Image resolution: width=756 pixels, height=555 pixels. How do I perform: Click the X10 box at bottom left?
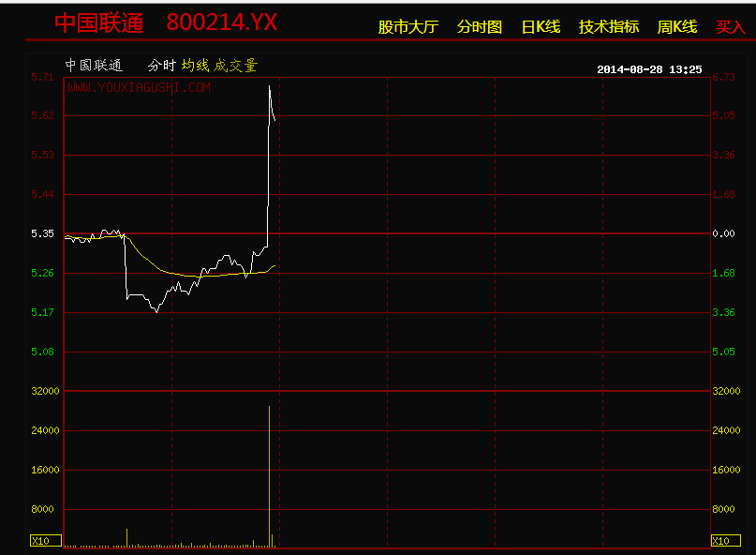tap(45, 541)
